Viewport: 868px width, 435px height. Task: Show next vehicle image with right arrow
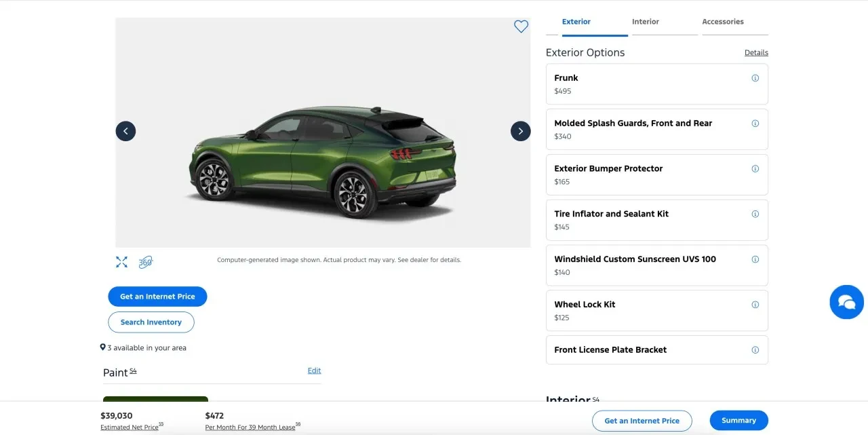(x=520, y=131)
